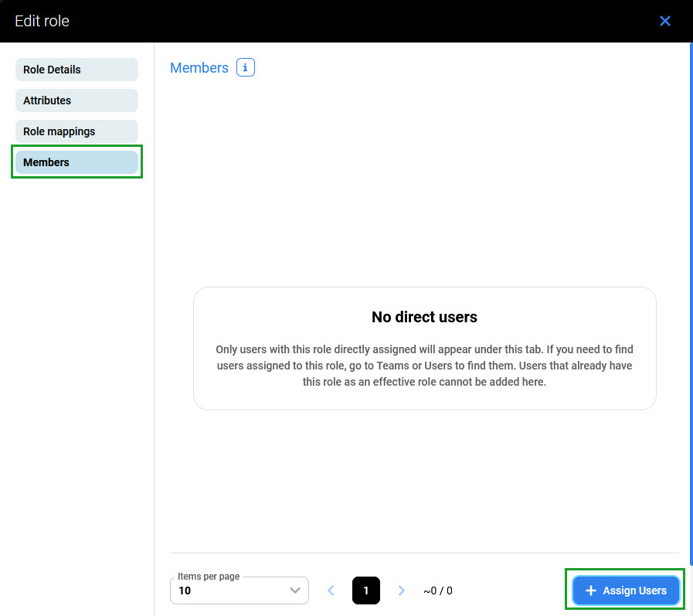
Task: Open the Items per page dropdown showing 10
Action: tap(232, 590)
